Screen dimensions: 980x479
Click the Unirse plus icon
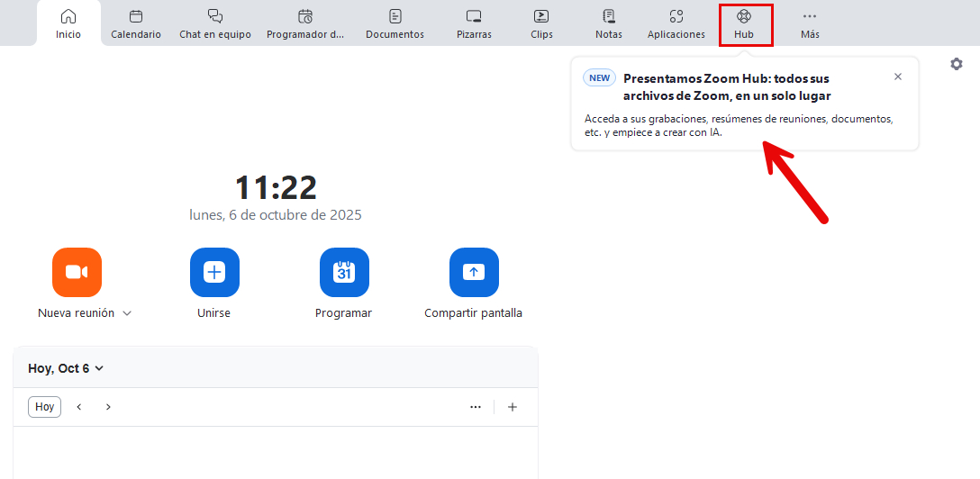214,272
